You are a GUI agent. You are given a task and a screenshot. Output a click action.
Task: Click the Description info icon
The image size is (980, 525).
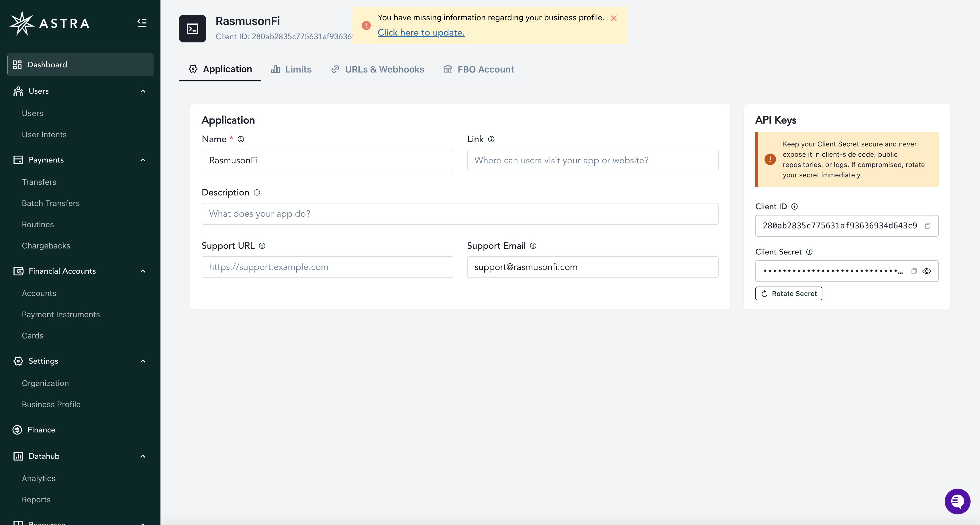257,193
